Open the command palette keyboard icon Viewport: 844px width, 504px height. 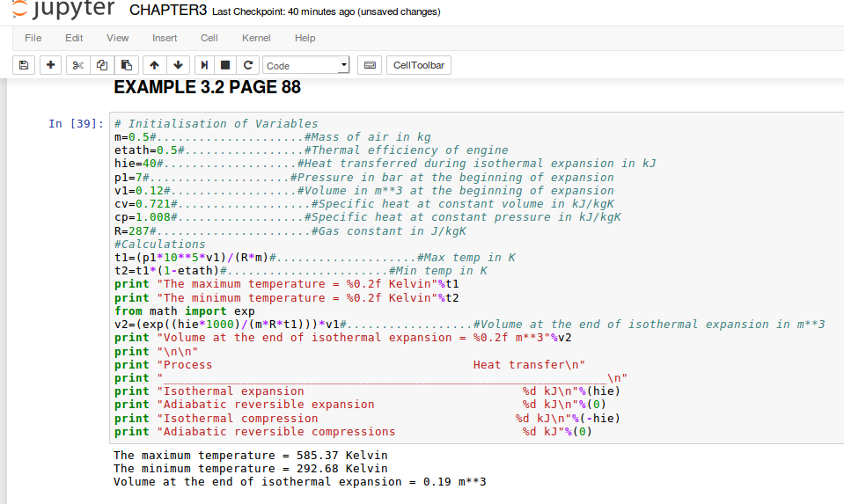coord(370,66)
